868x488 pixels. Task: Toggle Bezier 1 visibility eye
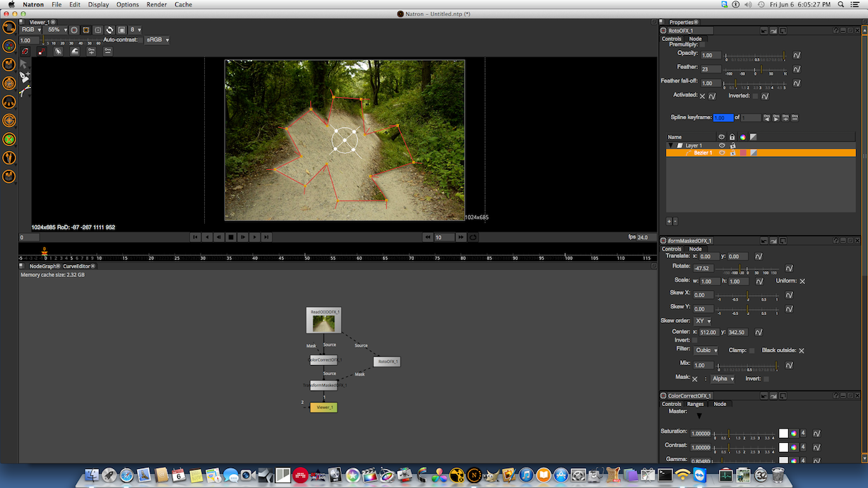(722, 153)
